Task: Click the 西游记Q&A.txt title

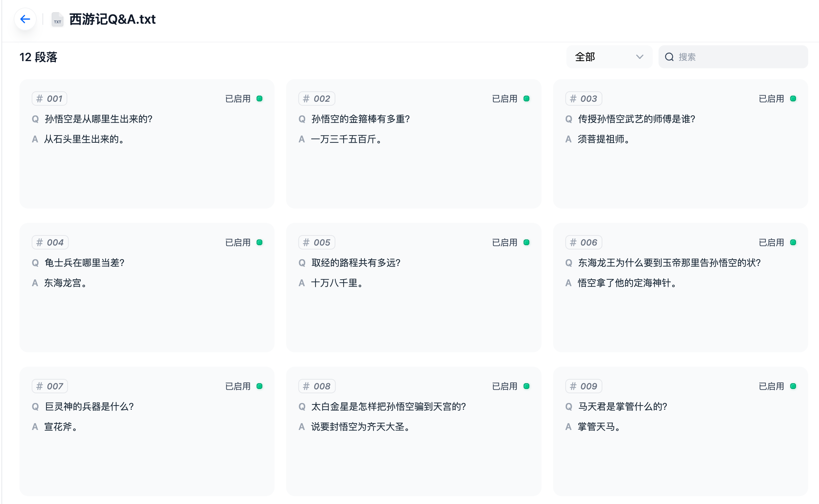Action: (x=112, y=20)
